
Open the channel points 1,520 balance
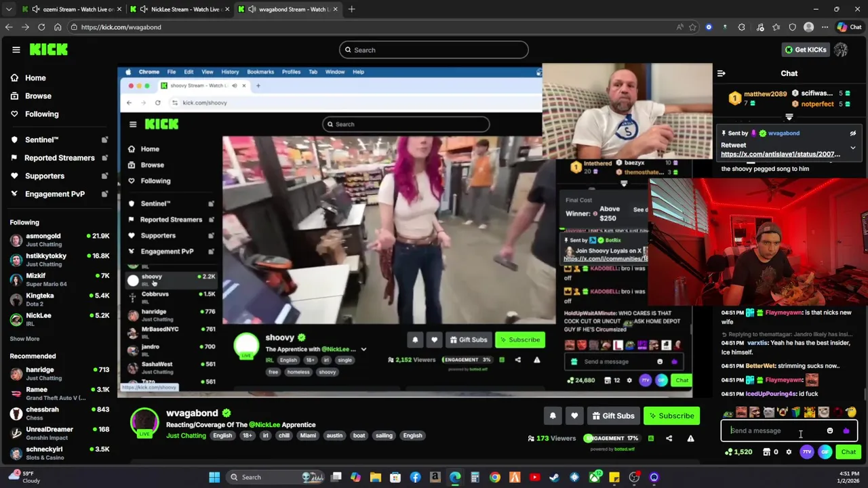pos(738,452)
